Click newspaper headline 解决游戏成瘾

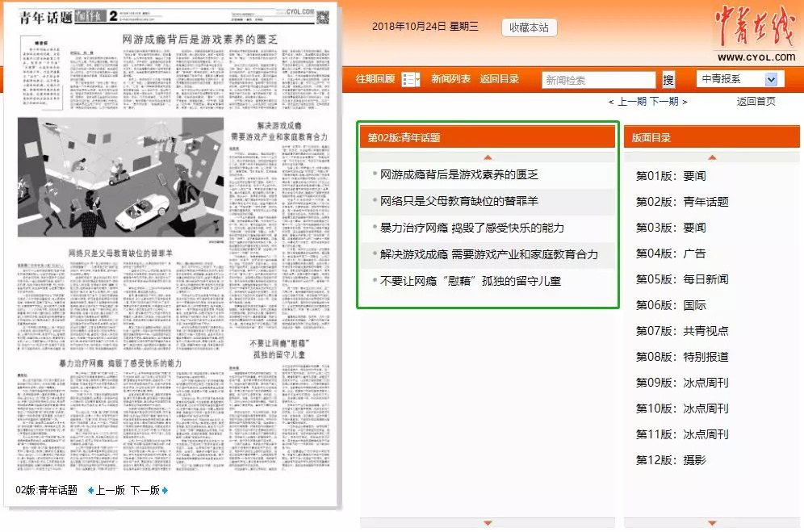tap(279, 126)
